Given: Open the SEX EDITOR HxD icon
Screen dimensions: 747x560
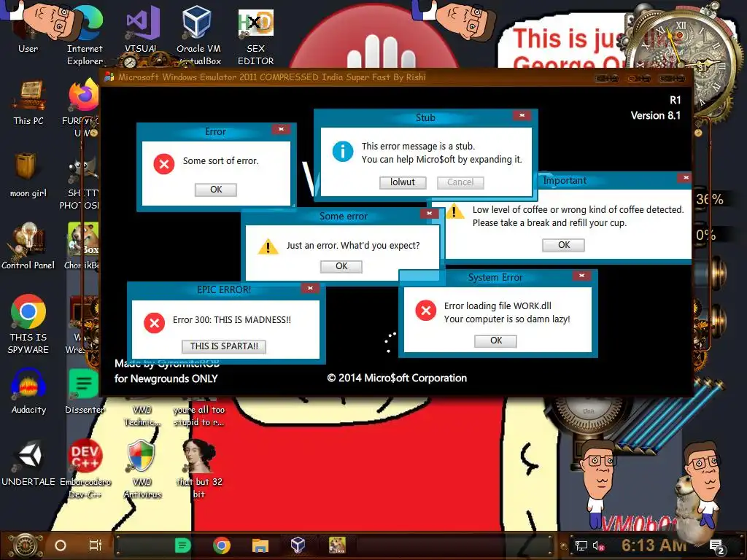Looking at the screenshot, I should [256, 36].
